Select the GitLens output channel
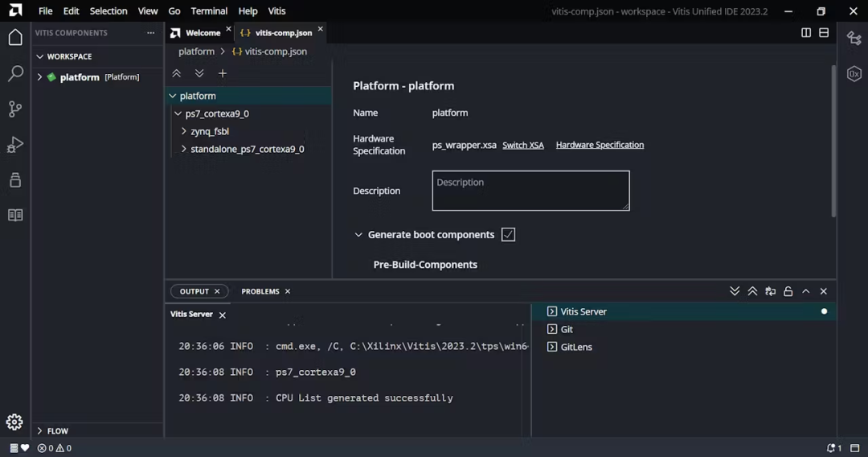868x457 pixels. [684, 347]
